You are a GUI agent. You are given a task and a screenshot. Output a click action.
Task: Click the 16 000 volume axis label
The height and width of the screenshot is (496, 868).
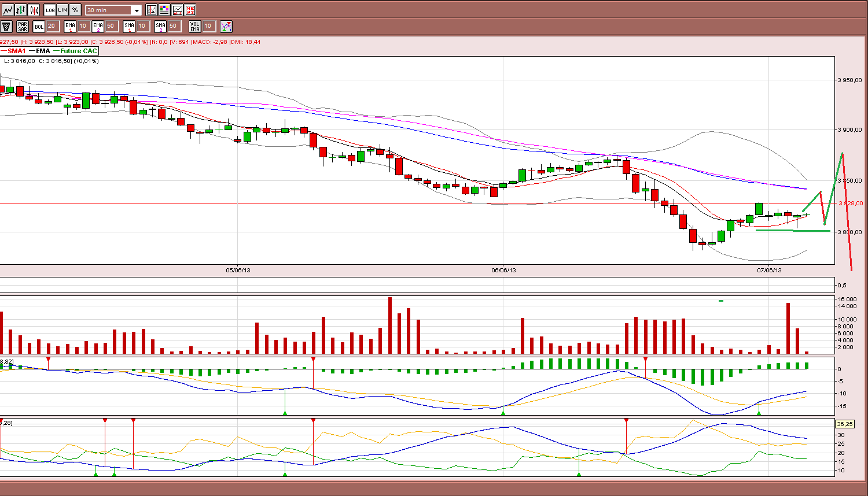tap(848, 299)
